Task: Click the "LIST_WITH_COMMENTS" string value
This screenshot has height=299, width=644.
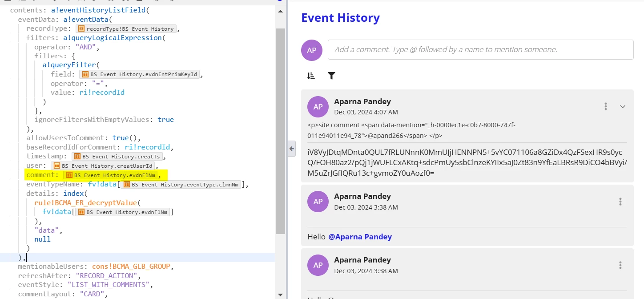Action: pyautogui.click(x=108, y=285)
